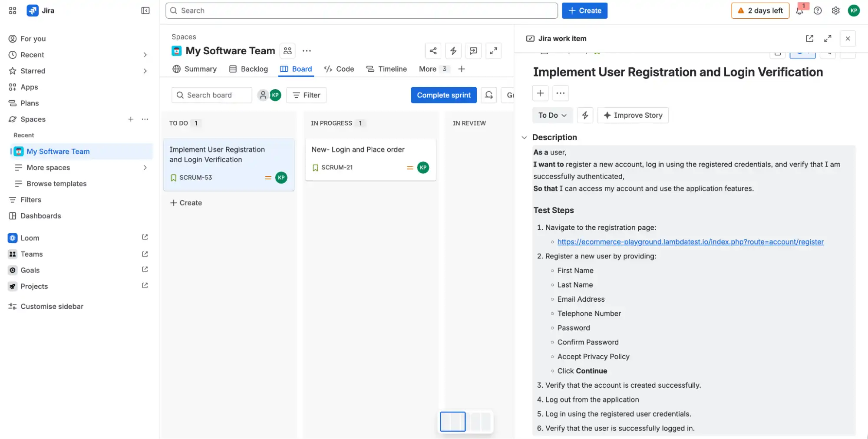This screenshot has height=439, width=868.
Task: Expand the Starred submenu chevron
Action: pos(145,71)
